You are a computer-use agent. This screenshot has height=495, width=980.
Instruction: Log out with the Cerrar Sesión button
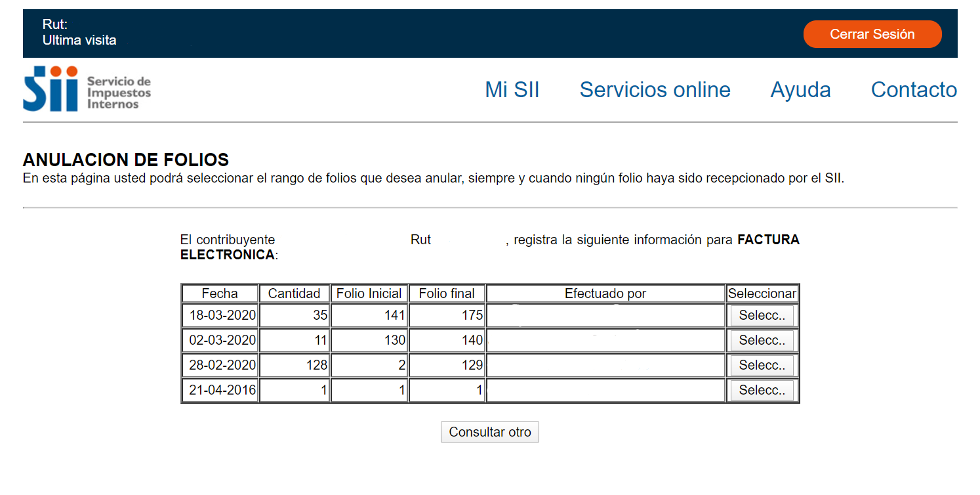(872, 34)
